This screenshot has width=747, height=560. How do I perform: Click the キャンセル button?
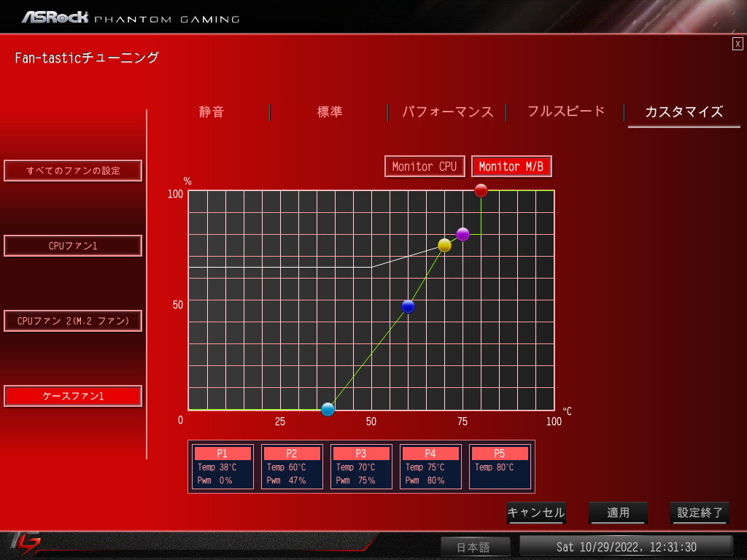[536, 513]
